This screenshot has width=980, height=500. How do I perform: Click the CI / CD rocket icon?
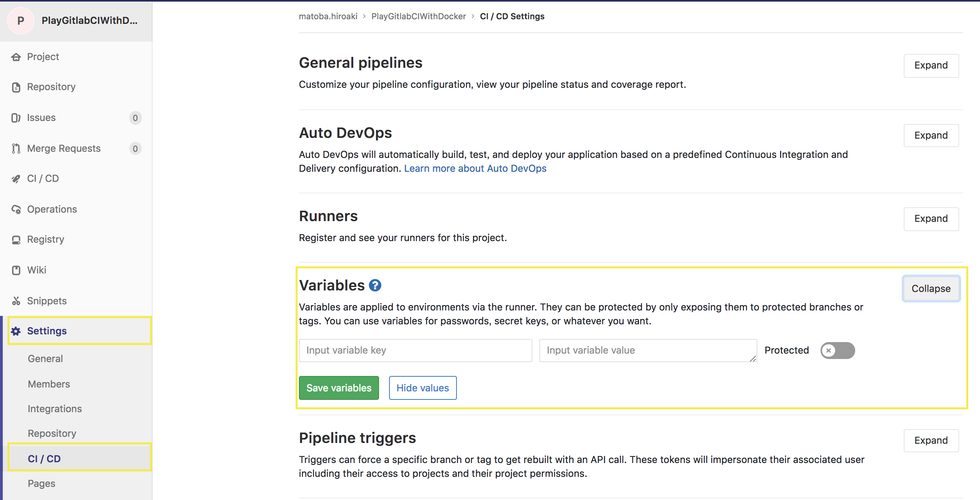click(x=16, y=179)
